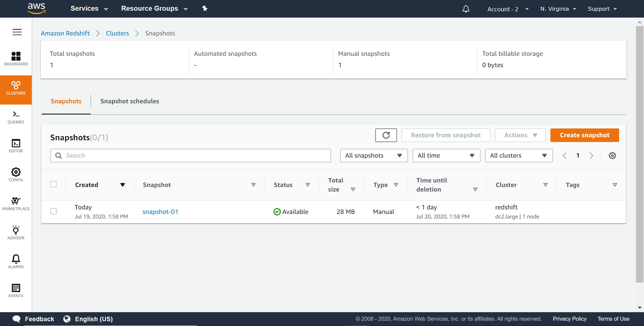Expand the All clusters filter dropdown
Image resolution: width=644 pixels, height=326 pixels.
pyautogui.click(x=518, y=155)
